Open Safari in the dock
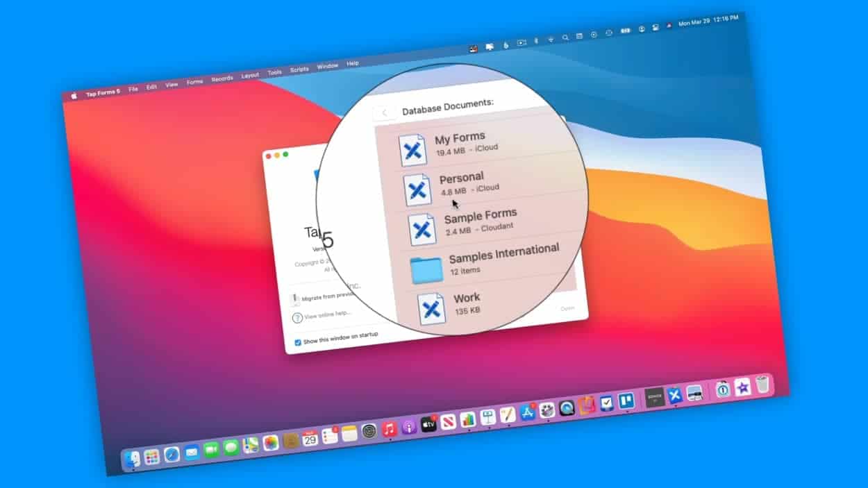This screenshot has height=488, width=868. click(172, 454)
